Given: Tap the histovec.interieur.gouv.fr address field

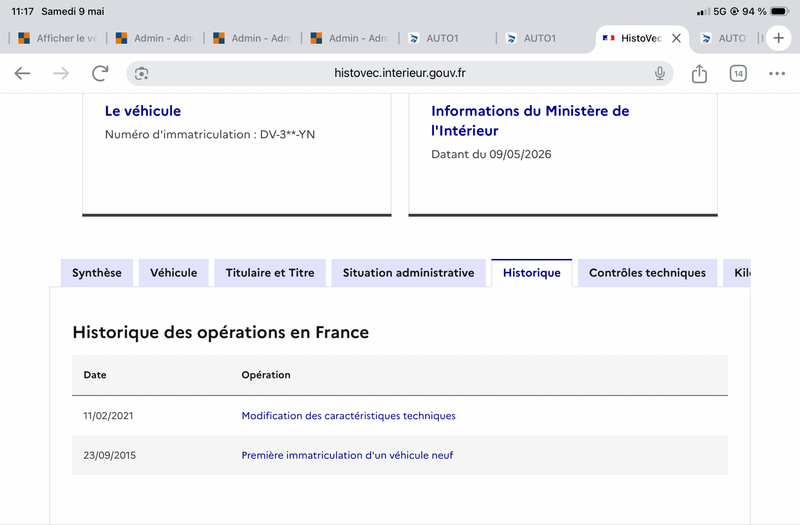Looking at the screenshot, I should pyautogui.click(x=400, y=73).
